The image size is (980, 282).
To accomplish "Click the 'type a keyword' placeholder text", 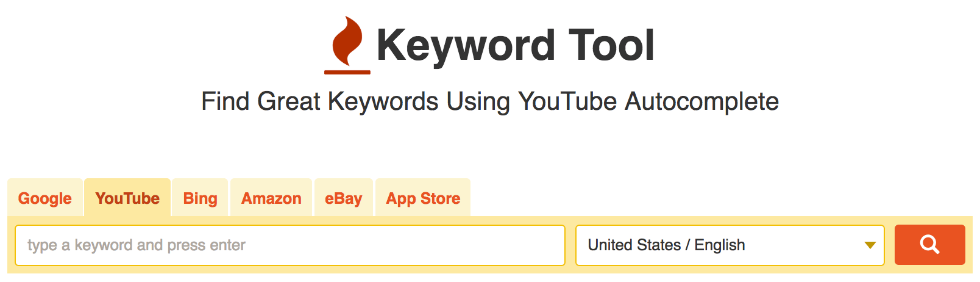I will coord(137,245).
